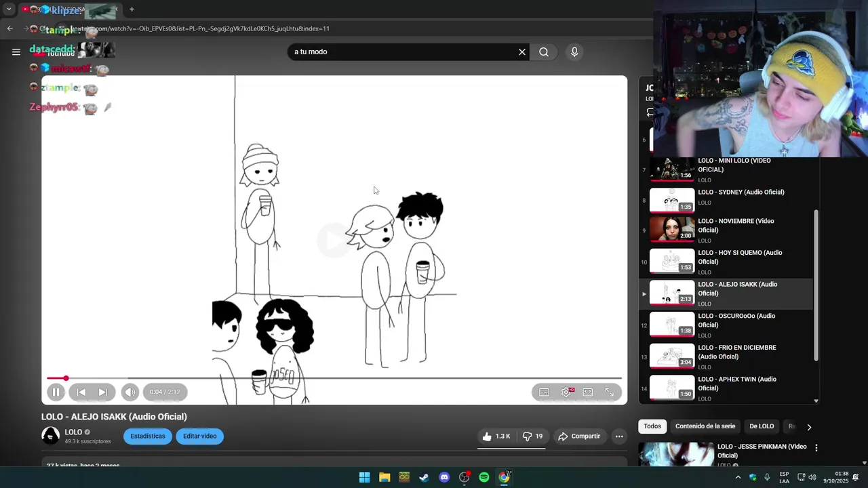Click the microphone tray icon

767,477
